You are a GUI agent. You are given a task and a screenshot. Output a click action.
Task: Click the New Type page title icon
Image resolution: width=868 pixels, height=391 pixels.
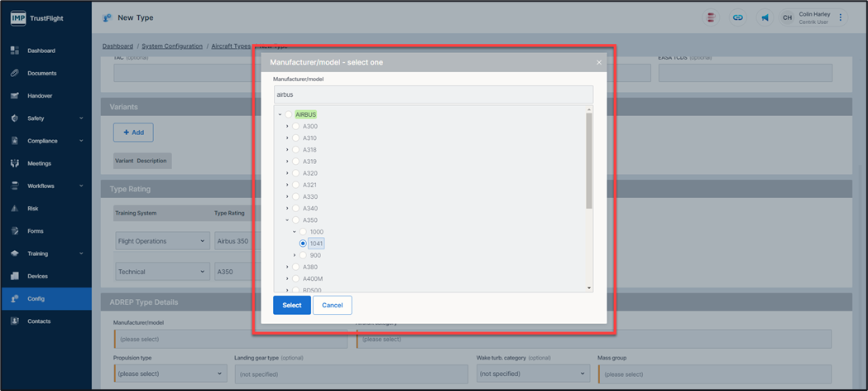108,17
